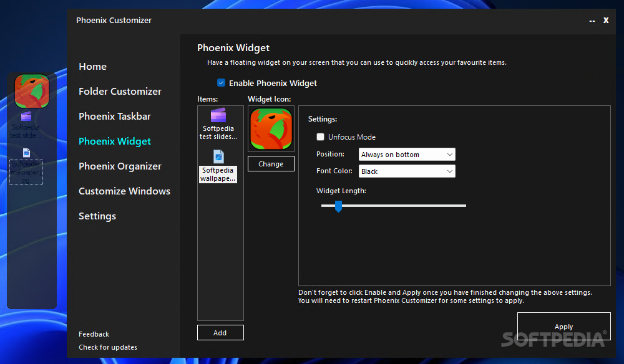Enable the Unfocus Mode checkbox

tap(320, 136)
